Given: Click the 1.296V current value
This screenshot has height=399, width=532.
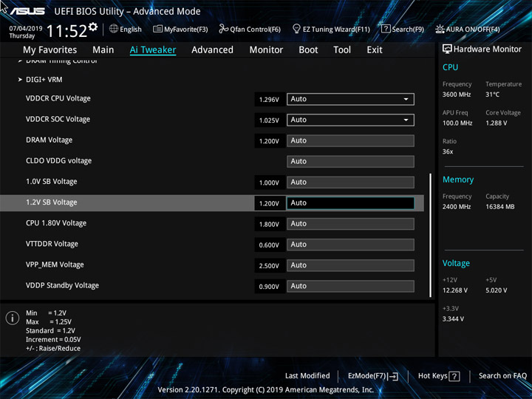Looking at the screenshot, I should (269, 100).
